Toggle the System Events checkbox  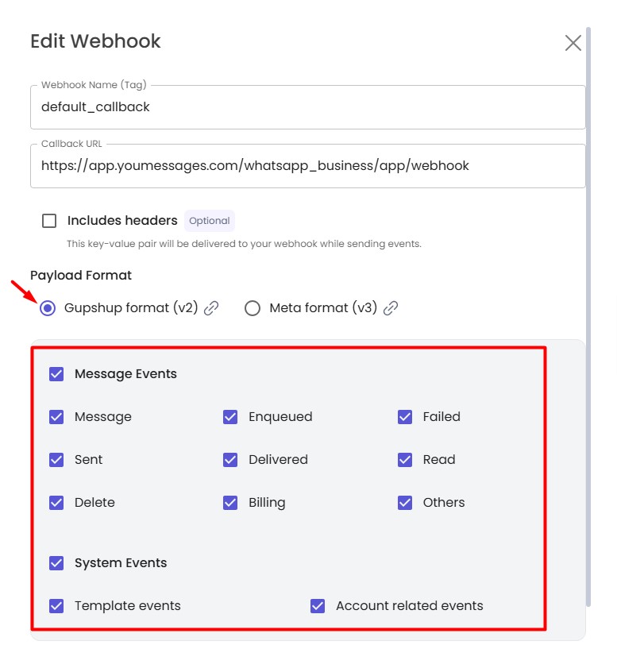tap(56, 563)
